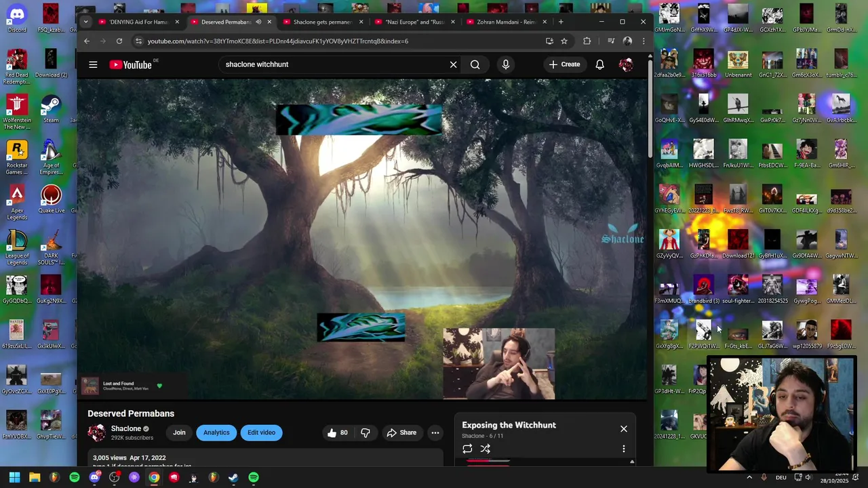
Task: Click the YouTube search magnifier button
Action: [475, 64]
